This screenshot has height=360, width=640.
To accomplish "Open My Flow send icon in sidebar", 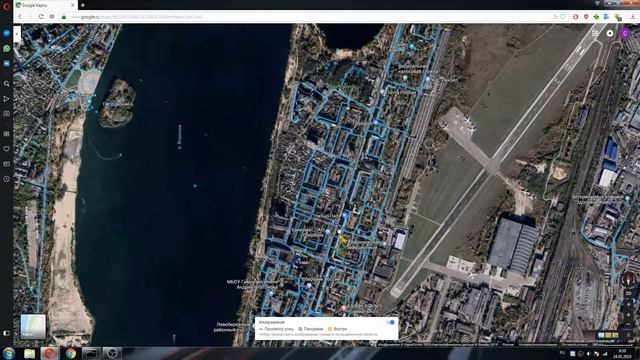I will (x=7, y=99).
